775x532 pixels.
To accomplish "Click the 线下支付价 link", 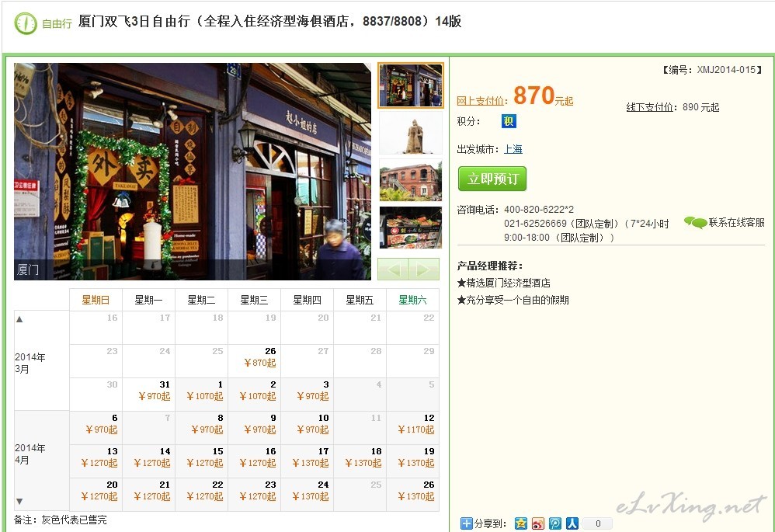I will pos(650,107).
